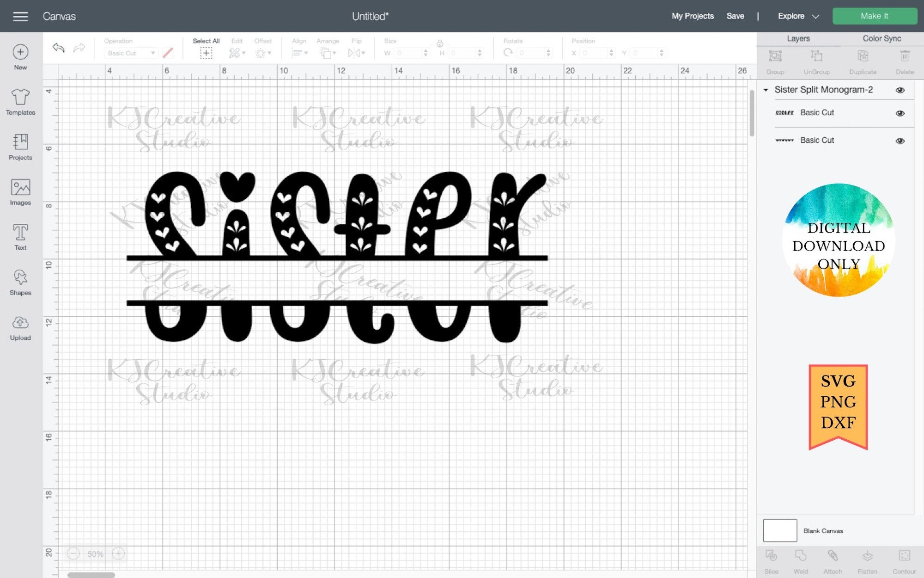Image resolution: width=924 pixels, height=578 pixels.
Task: Select the Text tool in the left sidebar
Action: 20,236
